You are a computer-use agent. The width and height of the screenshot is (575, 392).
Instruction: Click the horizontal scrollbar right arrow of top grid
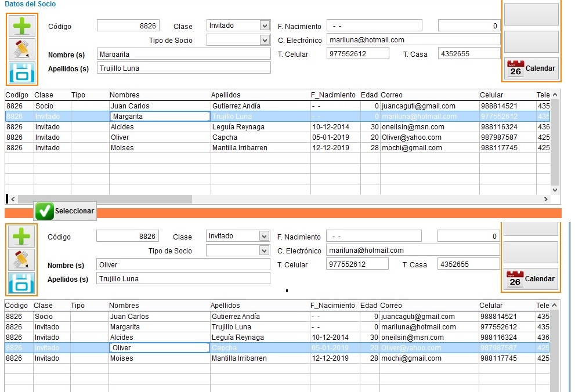pos(545,199)
